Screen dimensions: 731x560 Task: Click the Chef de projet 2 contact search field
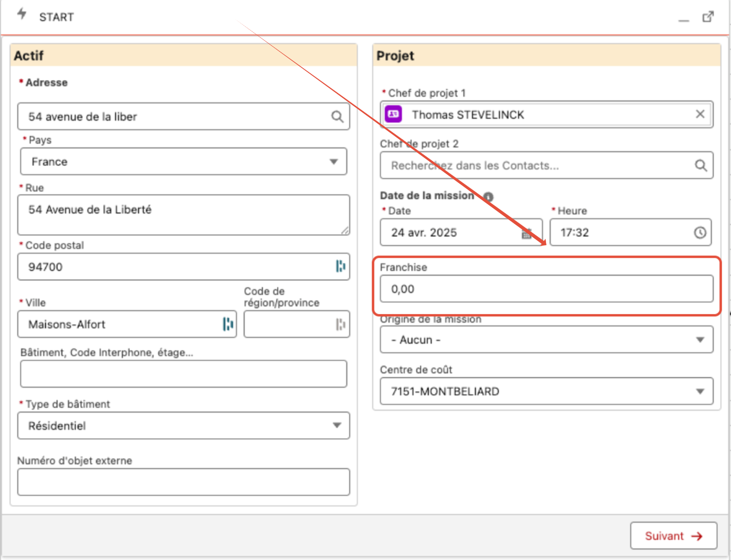(546, 165)
